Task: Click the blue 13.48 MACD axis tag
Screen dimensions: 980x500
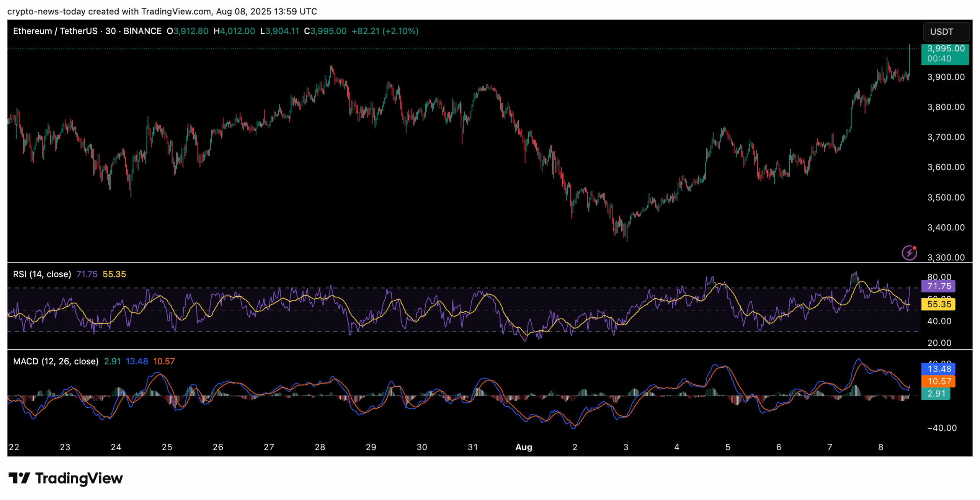Action: point(938,369)
